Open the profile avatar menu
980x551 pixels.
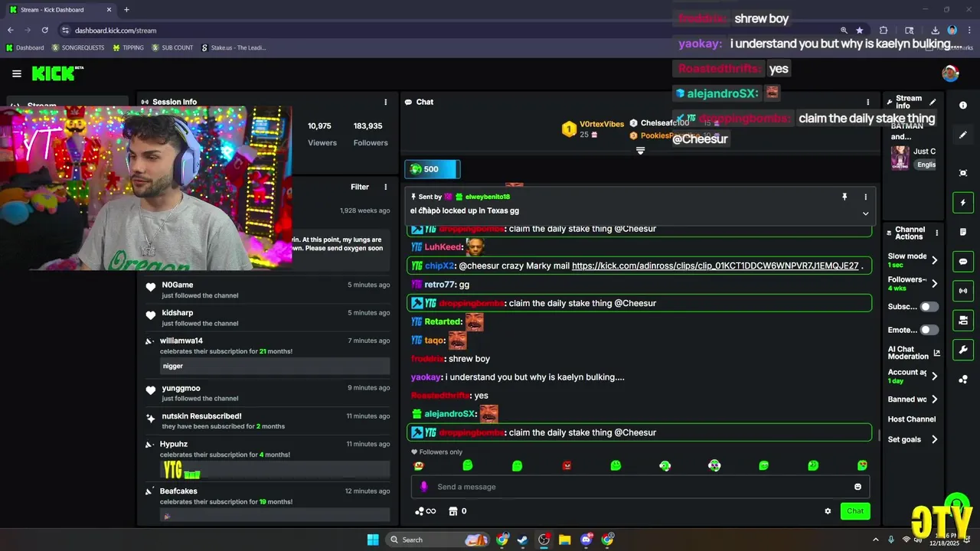pos(950,73)
